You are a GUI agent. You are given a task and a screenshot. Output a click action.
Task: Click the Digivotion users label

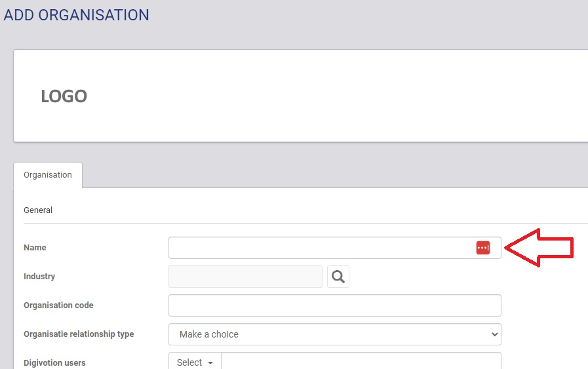click(54, 363)
